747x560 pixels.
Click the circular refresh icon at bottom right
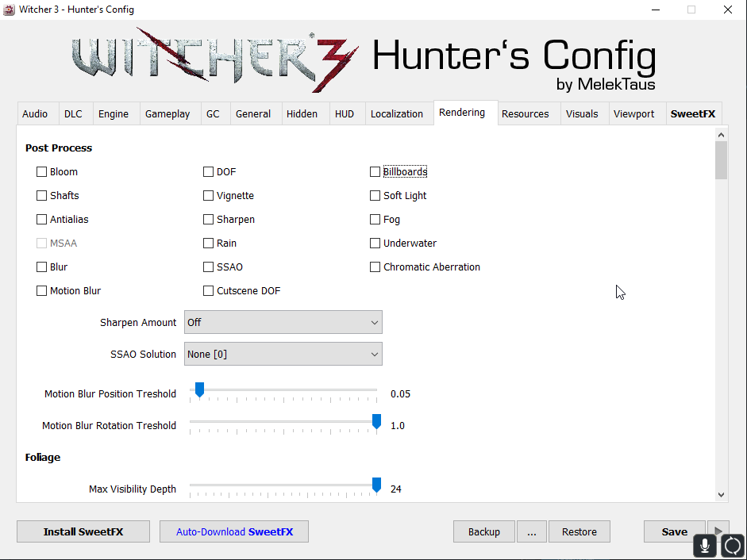pyautogui.click(x=733, y=546)
